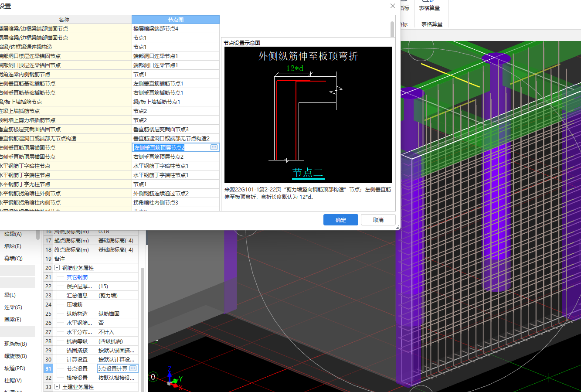Click the component list scrollbar thumb

[x=38, y=235]
